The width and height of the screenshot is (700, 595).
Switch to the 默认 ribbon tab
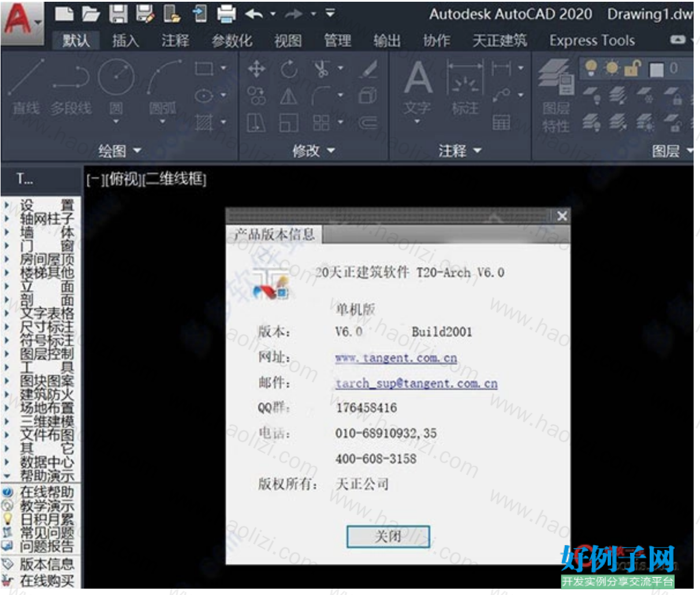[76, 40]
